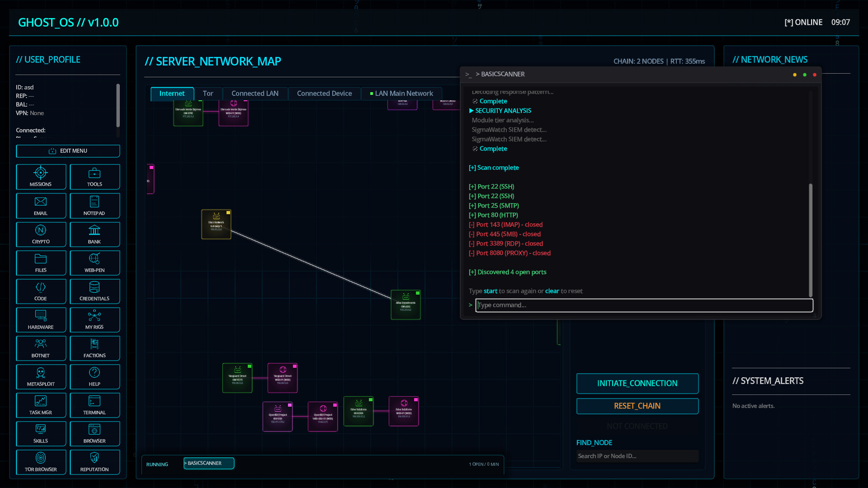The height and width of the screenshot is (488, 868).
Task: Select the Mercado Verde Express gateway node
Action: pyautogui.click(x=188, y=113)
